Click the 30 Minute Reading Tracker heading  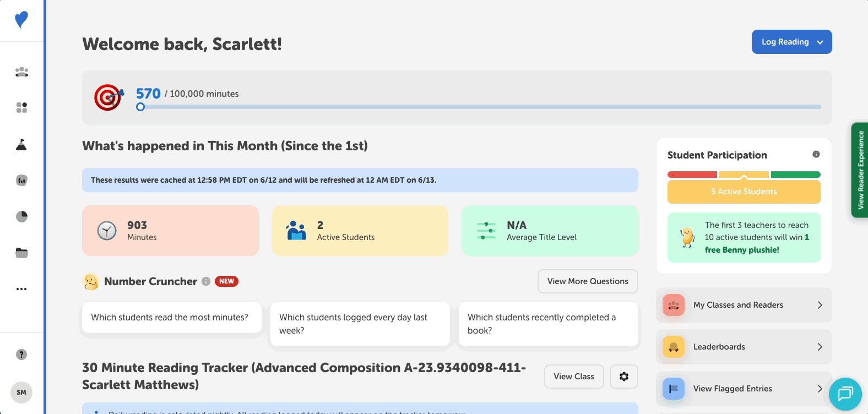point(304,376)
